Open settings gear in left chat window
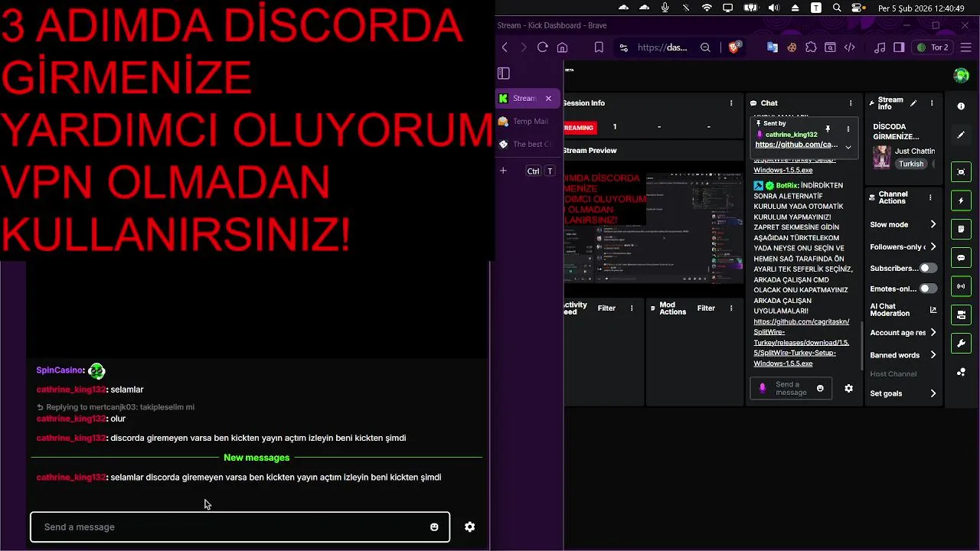The width and height of the screenshot is (980, 551). (x=469, y=527)
